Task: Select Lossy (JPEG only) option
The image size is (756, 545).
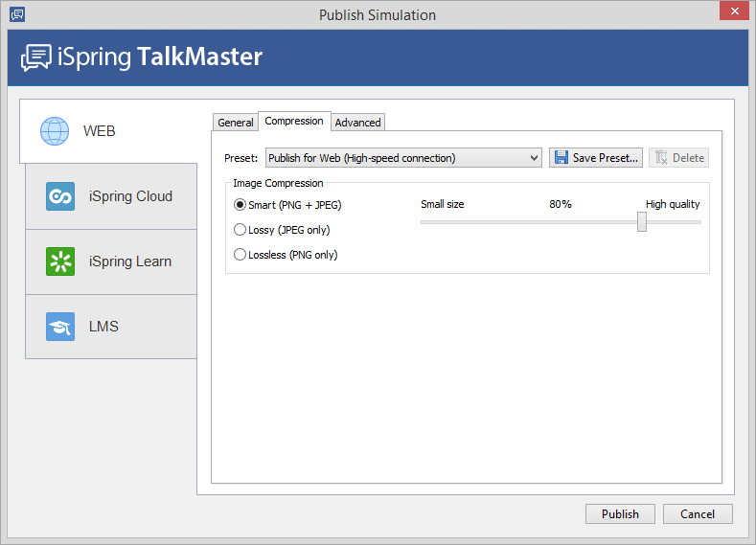Action: coord(241,230)
